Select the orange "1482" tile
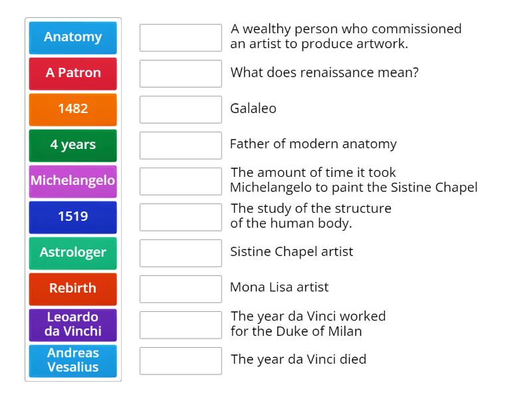 (73, 109)
